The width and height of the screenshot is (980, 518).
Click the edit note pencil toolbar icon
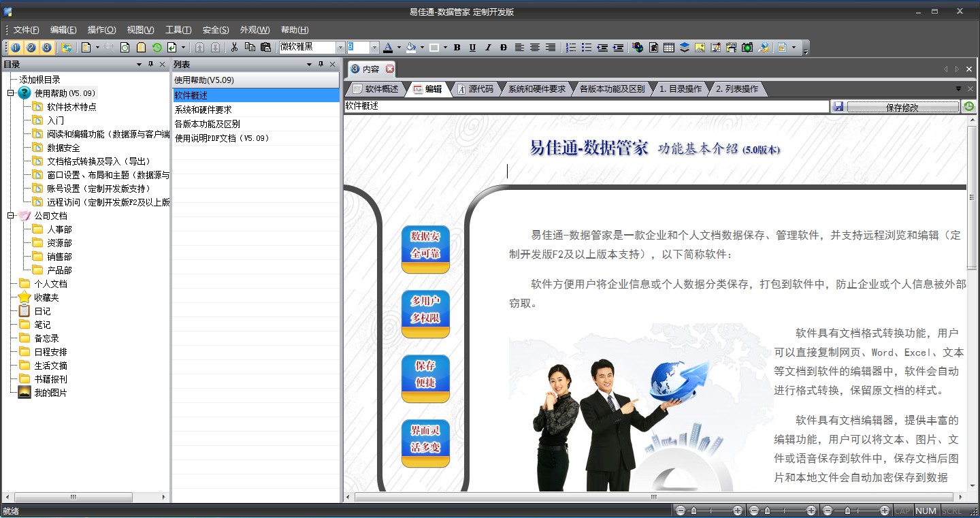click(716, 48)
